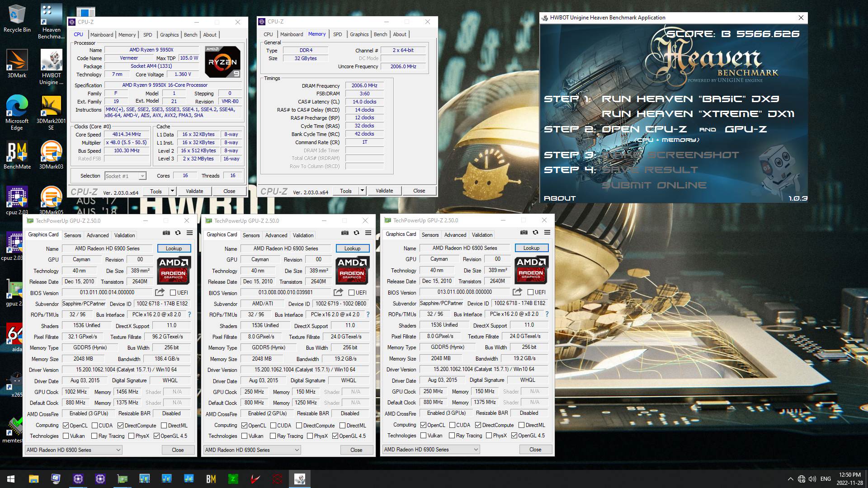Click Run Heaven "Xtreme" DX11 option
This screenshot has height=488, width=868.
coord(698,114)
